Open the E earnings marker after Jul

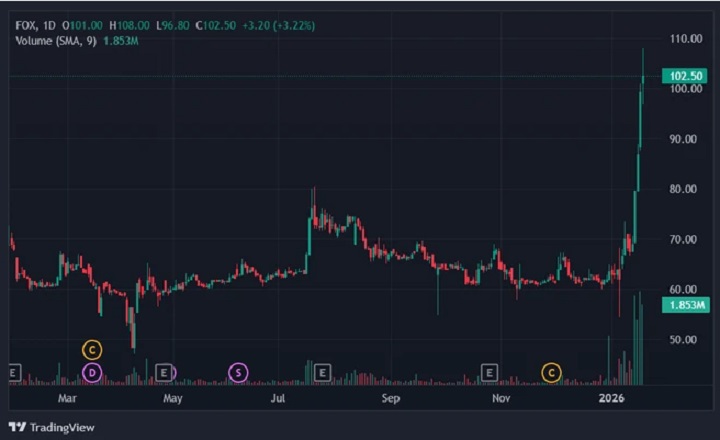point(322,372)
